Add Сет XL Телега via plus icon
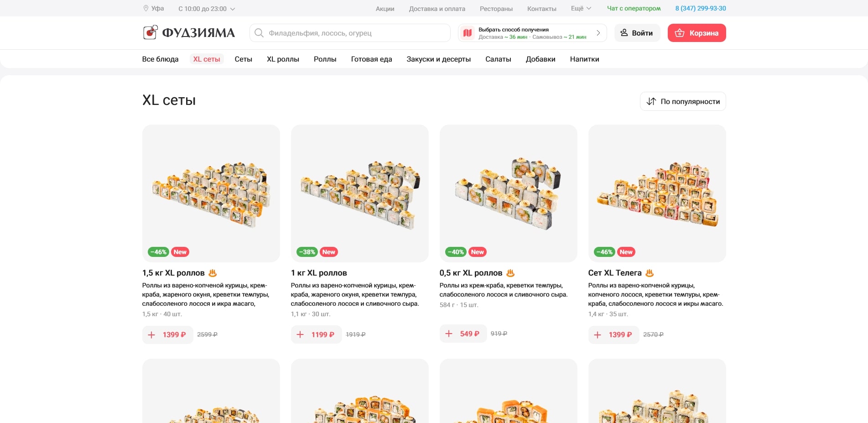The height and width of the screenshot is (423, 868). 598,335
